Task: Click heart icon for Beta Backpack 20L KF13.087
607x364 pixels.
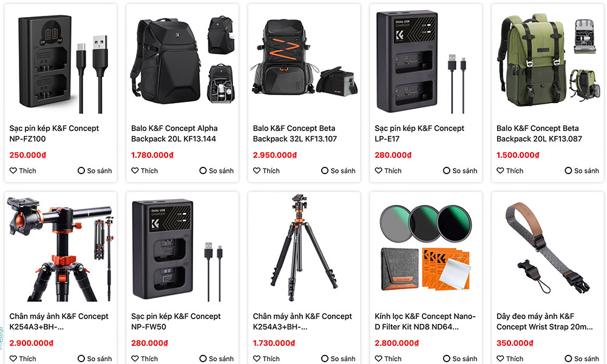Action: 500,170
